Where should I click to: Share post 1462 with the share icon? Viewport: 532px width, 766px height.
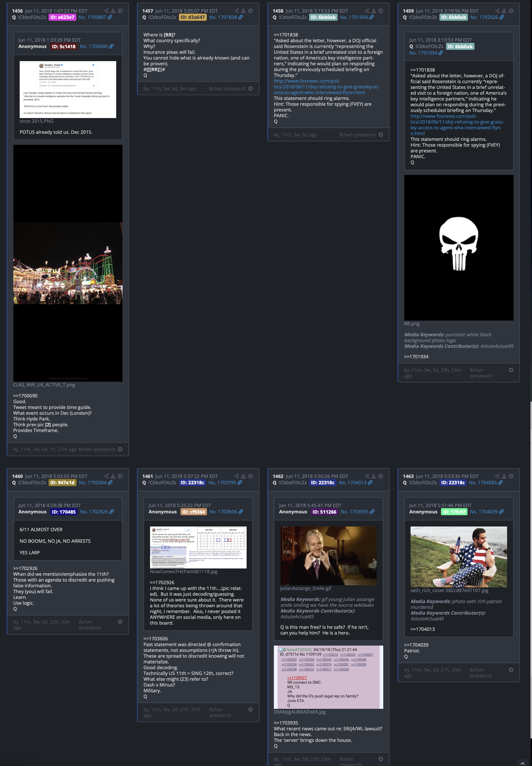point(367,476)
